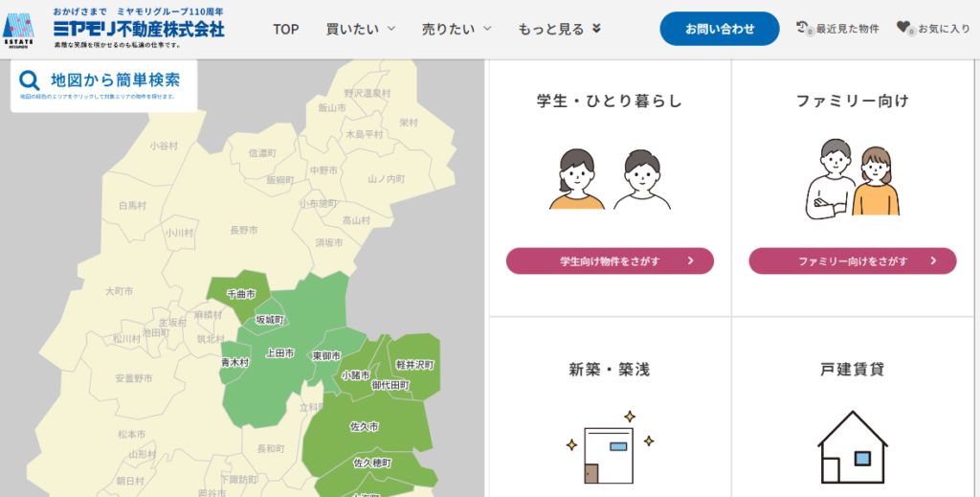Choose 軽井沢町 on the map
Viewport: 980px width, 497px height.
click(414, 365)
